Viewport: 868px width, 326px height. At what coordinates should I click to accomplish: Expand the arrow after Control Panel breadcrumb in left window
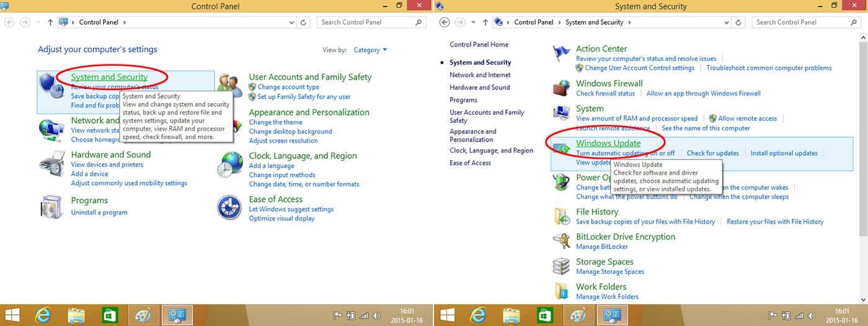[x=125, y=22]
